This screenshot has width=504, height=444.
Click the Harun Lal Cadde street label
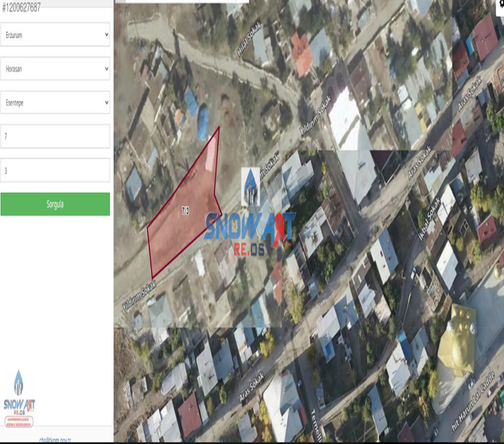tap(473, 402)
